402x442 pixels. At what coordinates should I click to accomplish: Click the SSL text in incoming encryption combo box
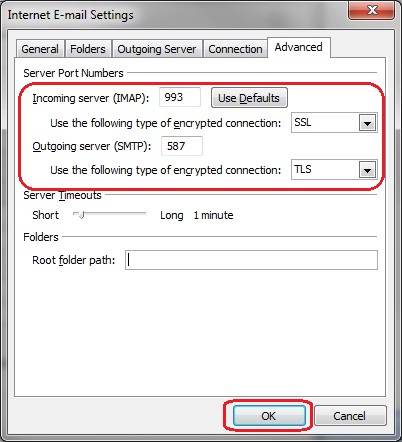(x=303, y=122)
